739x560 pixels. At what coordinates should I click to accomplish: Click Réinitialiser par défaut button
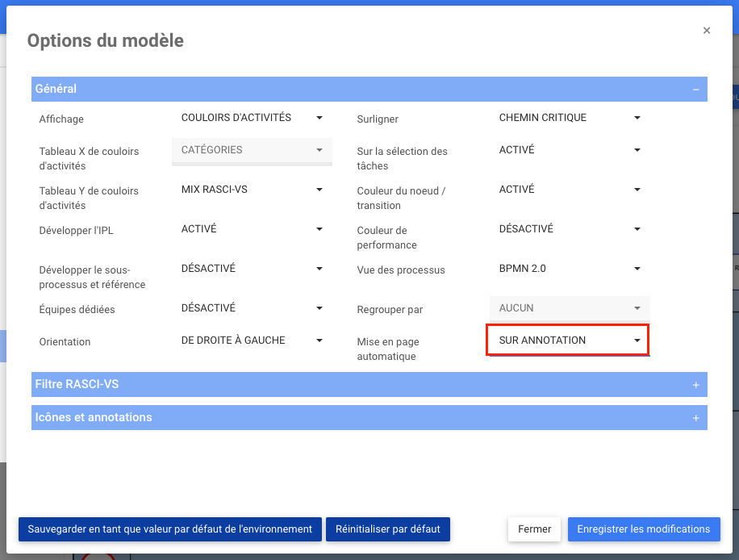tap(388, 529)
